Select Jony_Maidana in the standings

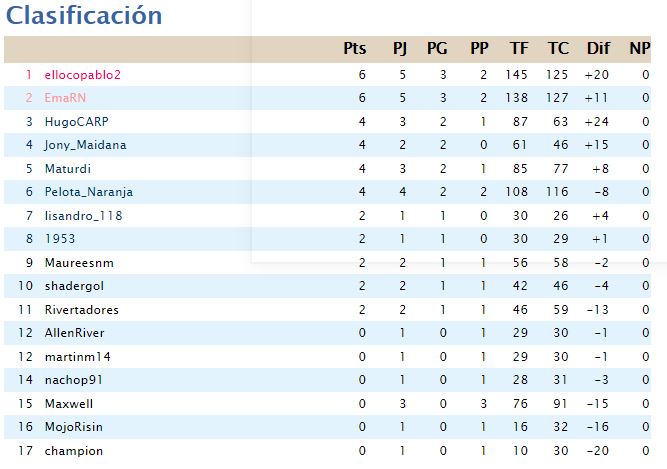tap(86, 145)
